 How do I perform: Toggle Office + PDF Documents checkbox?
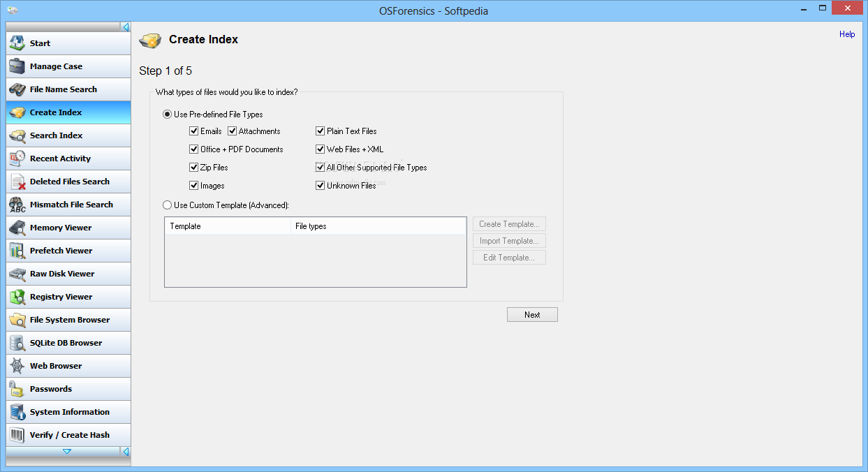pyautogui.click(x=194, y=149)
